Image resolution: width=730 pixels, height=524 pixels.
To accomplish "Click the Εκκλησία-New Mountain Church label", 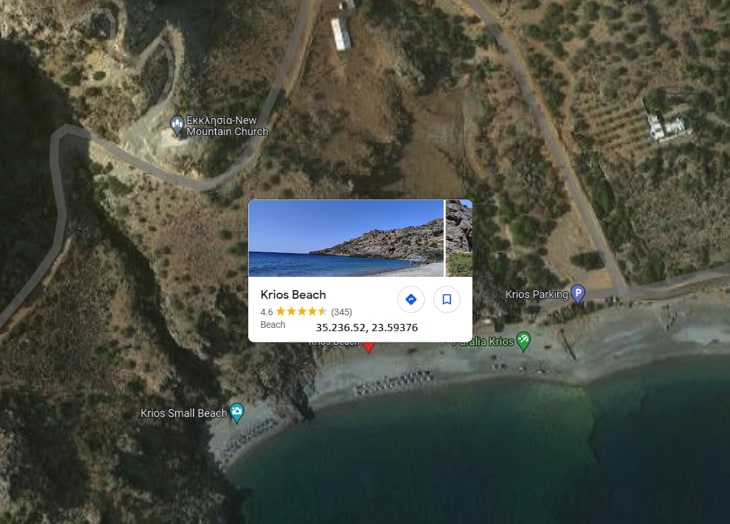I will click(227, 126).
